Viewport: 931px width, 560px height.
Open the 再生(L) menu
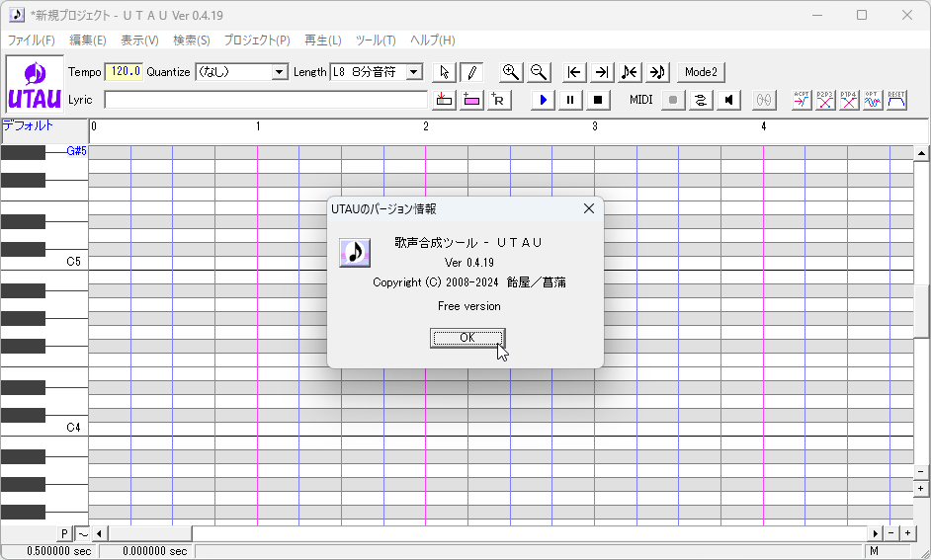tap(323, 40)
